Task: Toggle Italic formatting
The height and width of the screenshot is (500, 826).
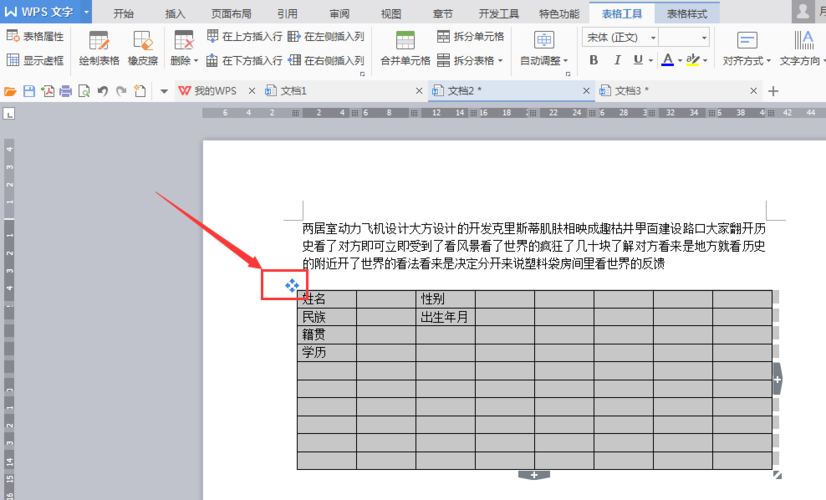Action: (617, 60)
